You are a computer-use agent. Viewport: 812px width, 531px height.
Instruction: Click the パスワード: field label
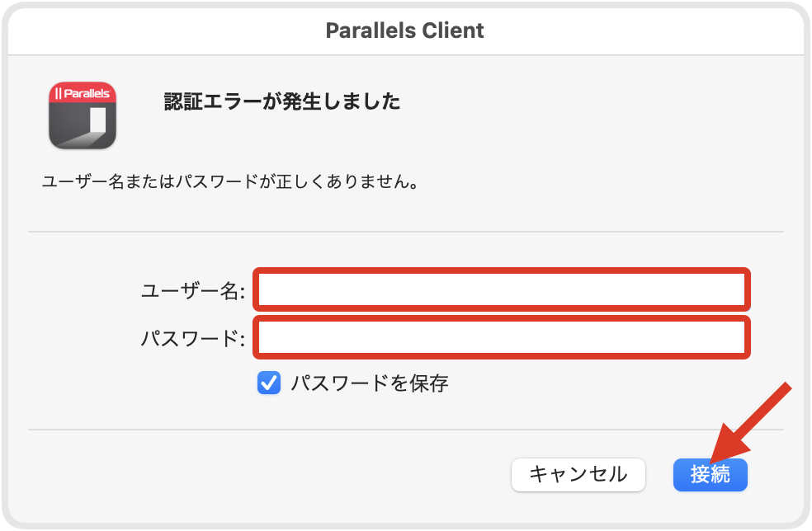coord(192,339)
